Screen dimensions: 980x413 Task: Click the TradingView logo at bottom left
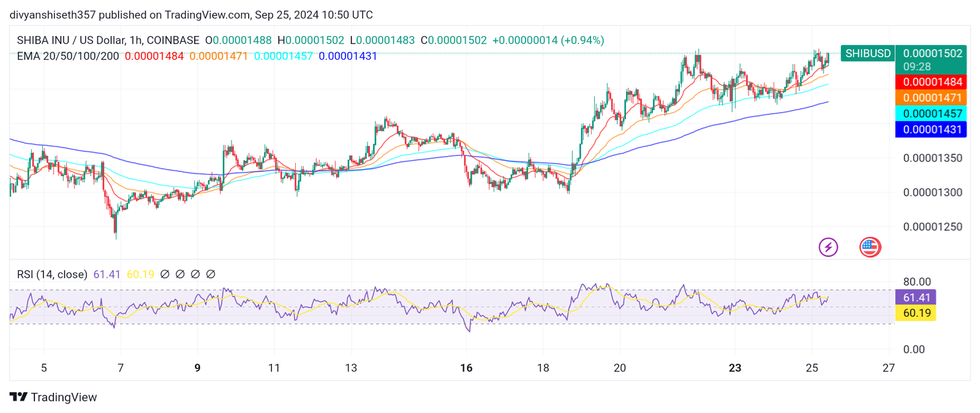click(x=53, y=397)
